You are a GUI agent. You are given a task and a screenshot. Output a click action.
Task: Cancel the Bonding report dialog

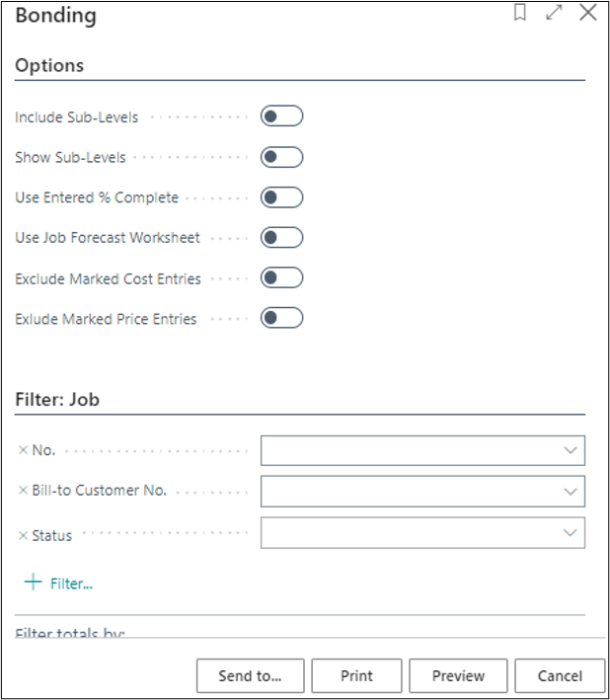pyautogui.click(x=560, y=676)
